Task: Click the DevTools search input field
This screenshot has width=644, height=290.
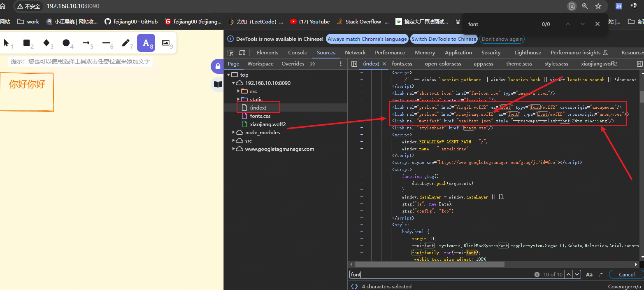Action: coord(441,274)
